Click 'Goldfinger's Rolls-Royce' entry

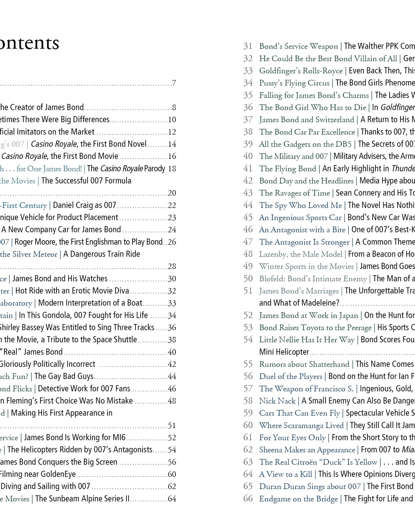(x=301, y=71)
